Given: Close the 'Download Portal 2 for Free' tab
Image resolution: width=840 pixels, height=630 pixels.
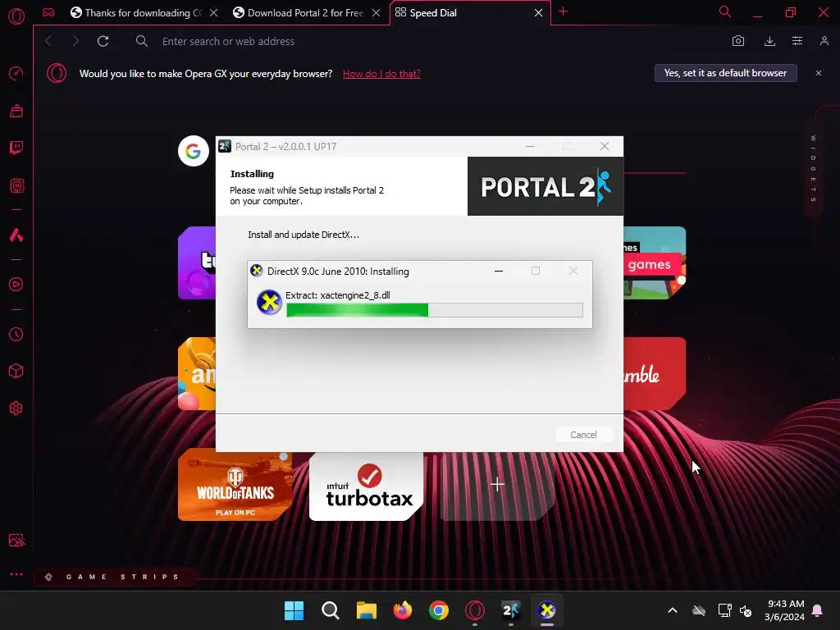Looking at the screenshot, I should click(376, 13).
